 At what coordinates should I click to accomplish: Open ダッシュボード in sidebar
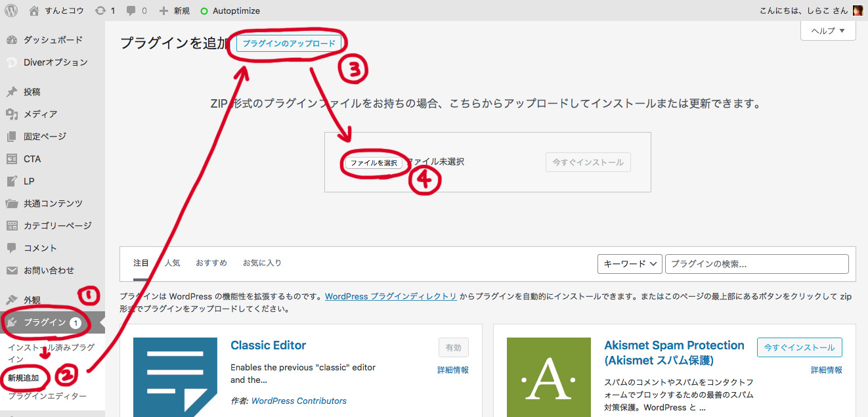coord(53,39)
